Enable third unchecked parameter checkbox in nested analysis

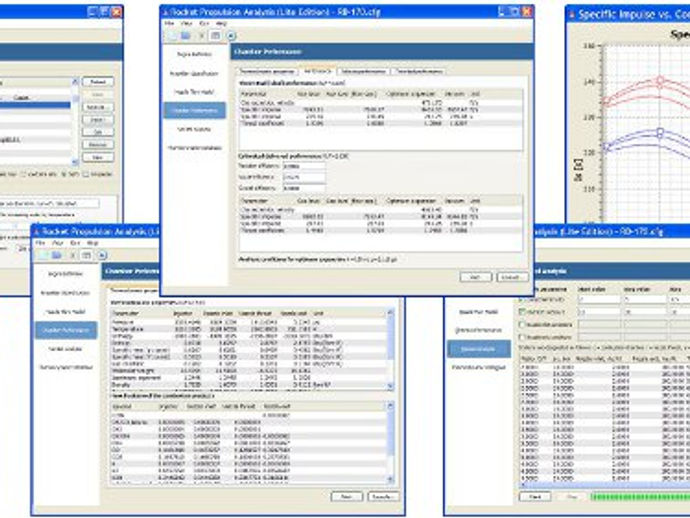[522, 325]
